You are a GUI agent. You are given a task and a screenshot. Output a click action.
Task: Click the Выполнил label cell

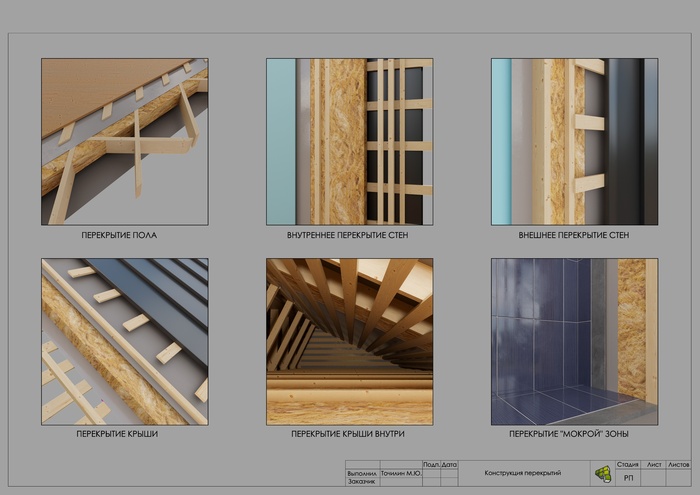click(360, 473)
